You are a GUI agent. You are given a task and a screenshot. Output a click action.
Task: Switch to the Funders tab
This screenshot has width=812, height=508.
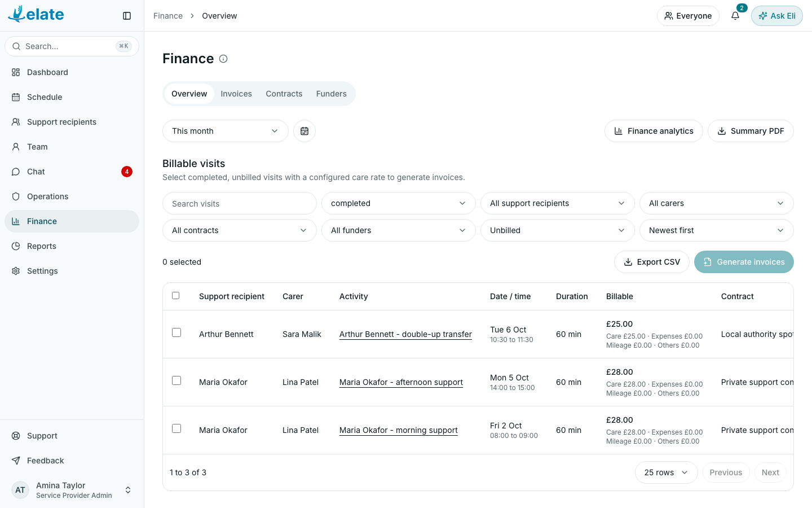coord(332,94)
